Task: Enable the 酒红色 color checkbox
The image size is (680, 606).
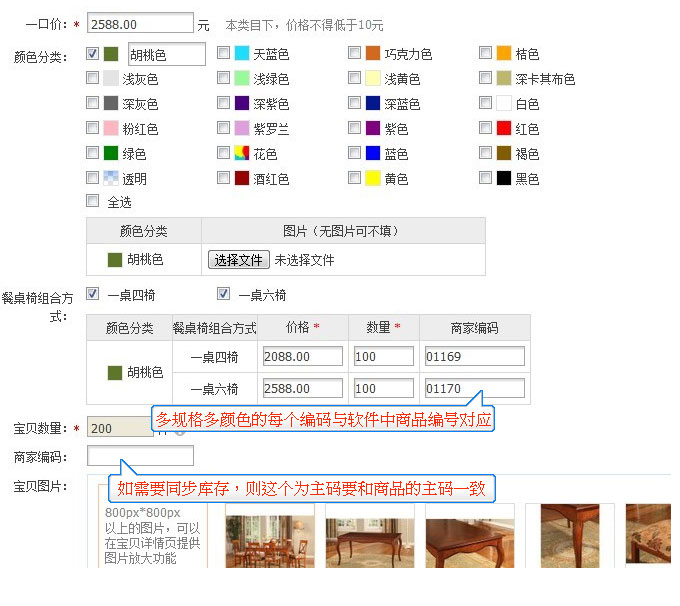Action: (223, 178)
